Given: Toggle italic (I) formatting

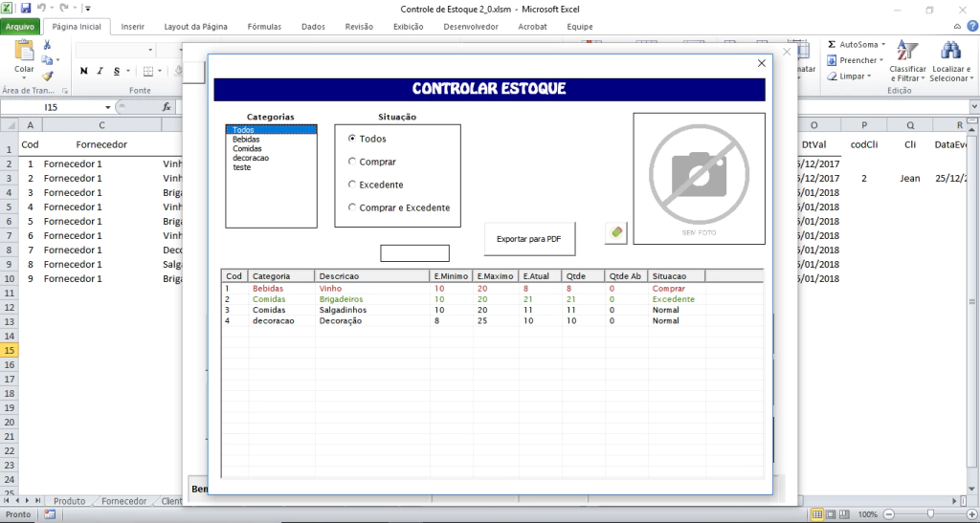Looking at the screenshot, I should tap(100, 71).
